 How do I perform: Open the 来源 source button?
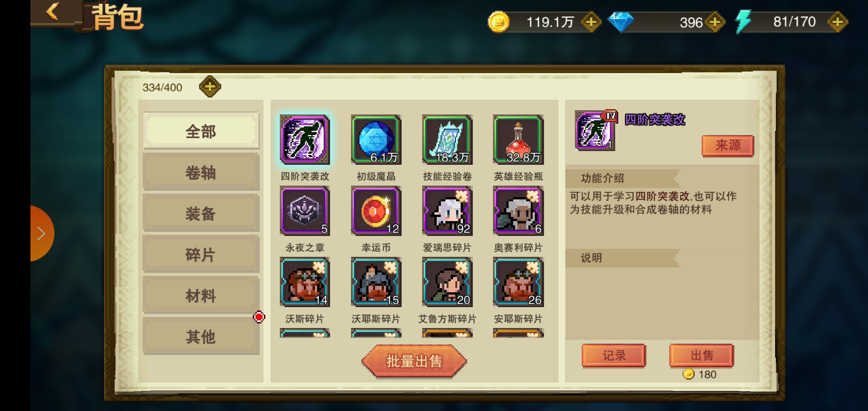coord(728,145)
